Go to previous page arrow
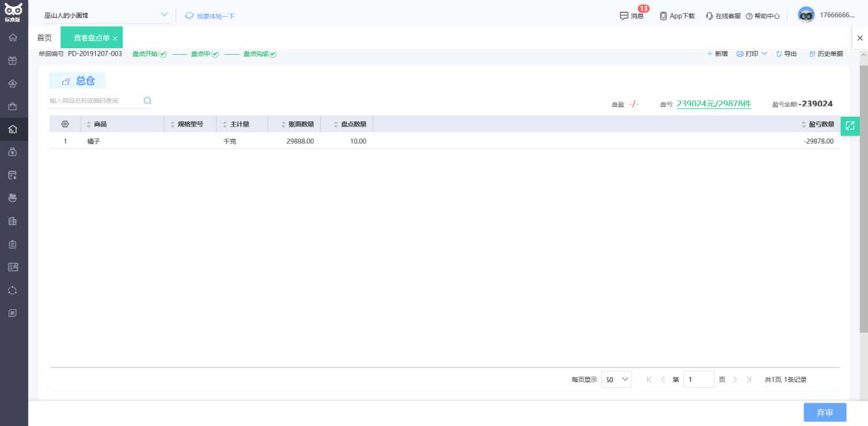The width and height of the screenshot is (868, 426). [662, 379]
